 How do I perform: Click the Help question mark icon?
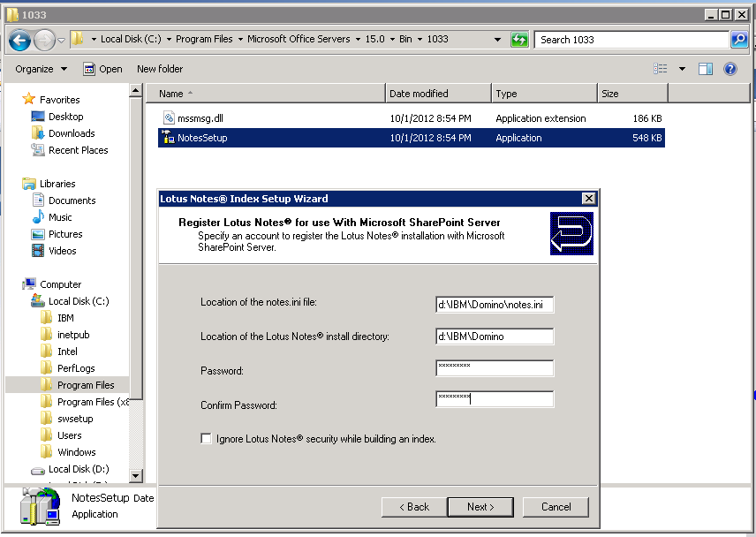[730, 69]
